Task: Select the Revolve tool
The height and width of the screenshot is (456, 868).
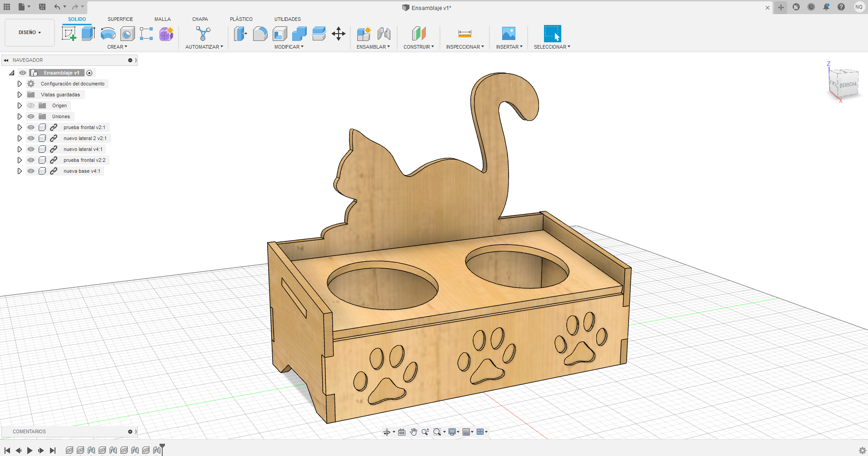Action: pyautogui.click(x=108, y=34)
